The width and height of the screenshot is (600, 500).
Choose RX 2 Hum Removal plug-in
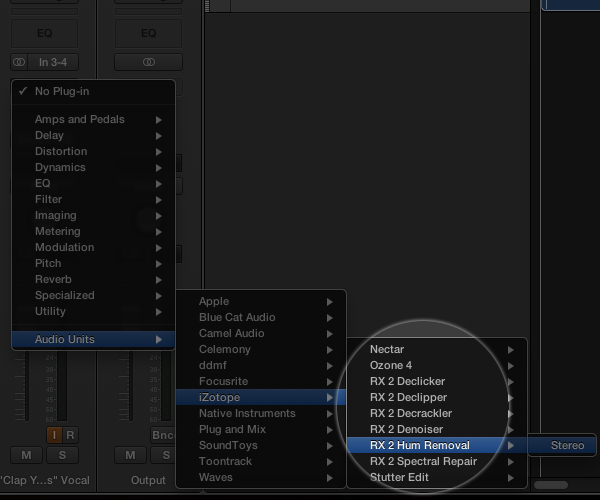437,446
